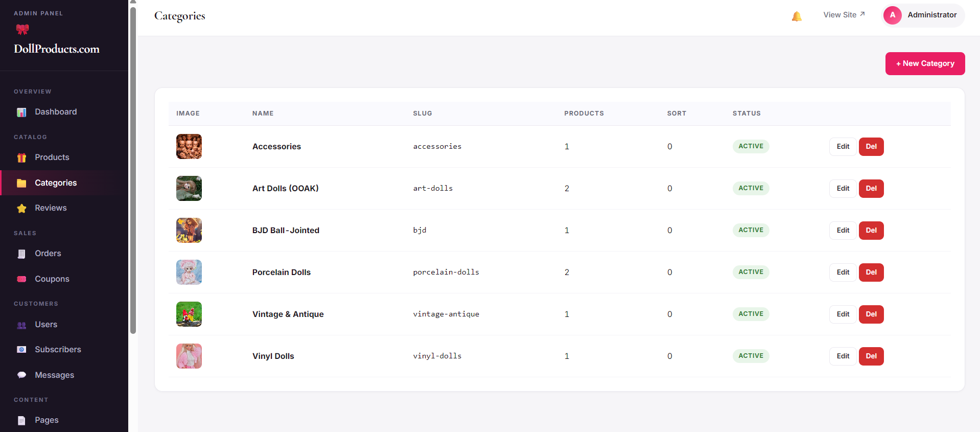Click the Dashboard chart icon

[x=21, y=112]
